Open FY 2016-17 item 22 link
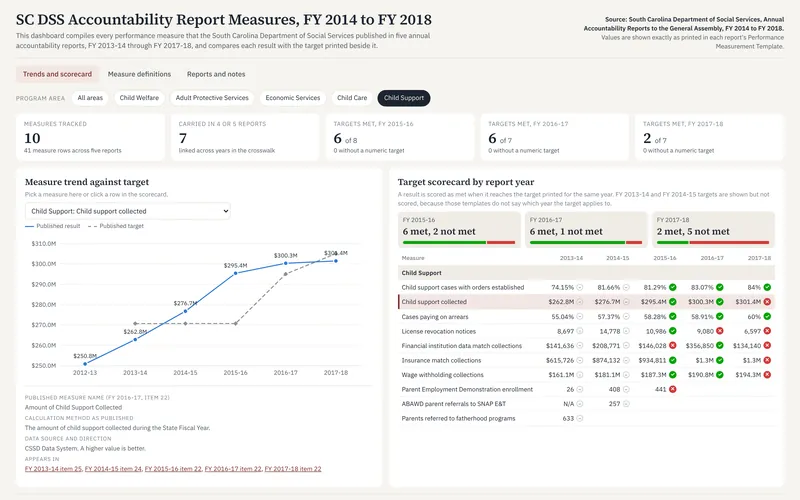This screenshot has height=500, width=800. [233, 469]
